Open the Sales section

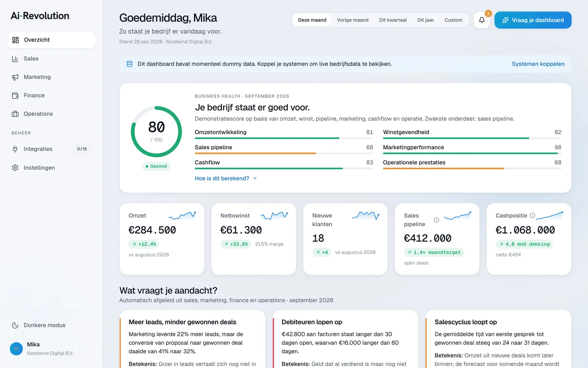(51, 58)
